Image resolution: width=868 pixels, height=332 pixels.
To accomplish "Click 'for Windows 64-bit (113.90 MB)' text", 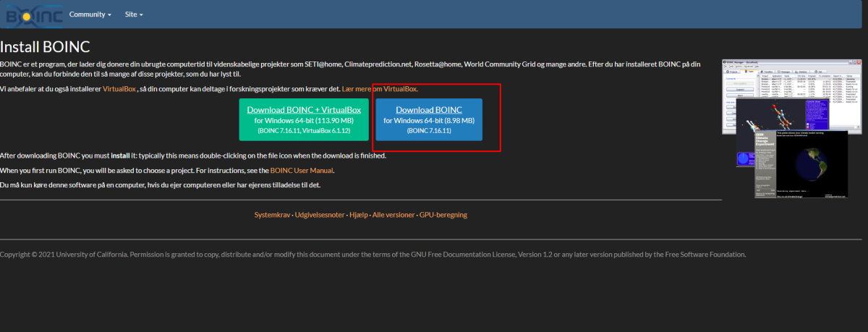I will pos(304,121).
